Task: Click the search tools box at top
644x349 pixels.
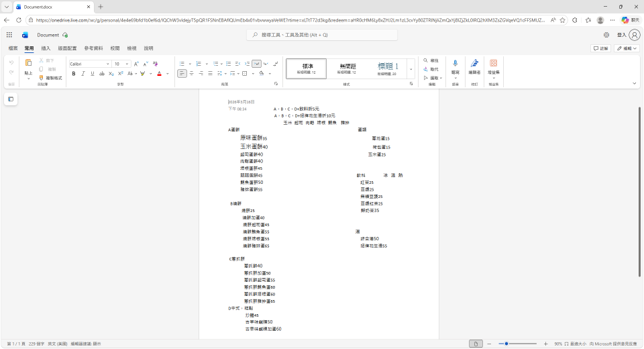Action: click(x=322, y=34)
